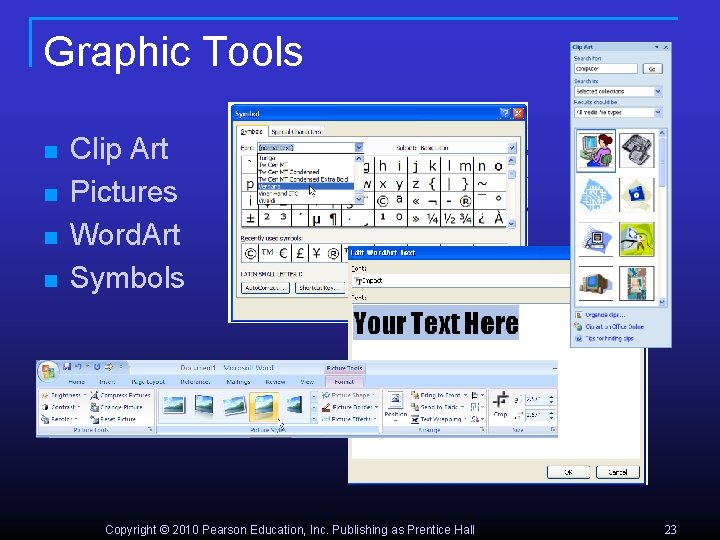The image size is (720, 540).
Task: Click 'Your Text Here' in WordArt text box
Action: [x=436, y=323]
